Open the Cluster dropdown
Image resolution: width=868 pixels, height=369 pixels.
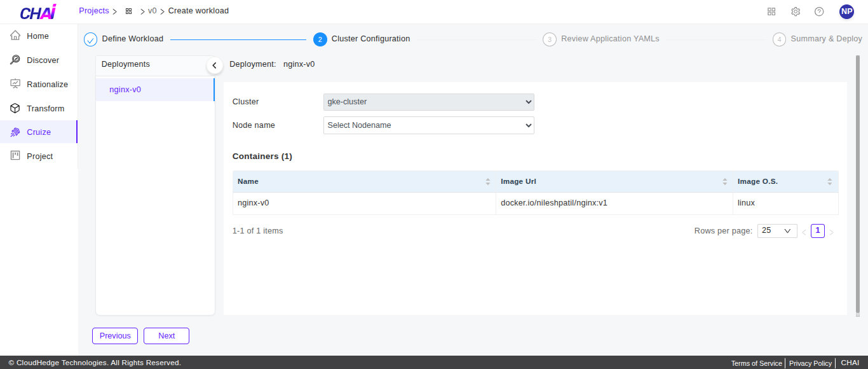tap(429, 102)
